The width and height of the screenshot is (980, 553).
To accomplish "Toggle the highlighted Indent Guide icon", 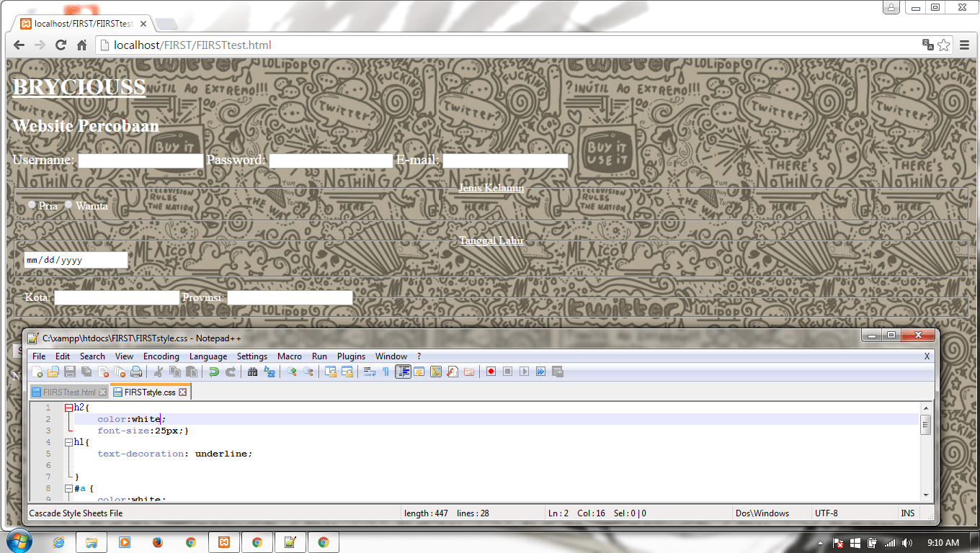I will [x=403, y=372].
